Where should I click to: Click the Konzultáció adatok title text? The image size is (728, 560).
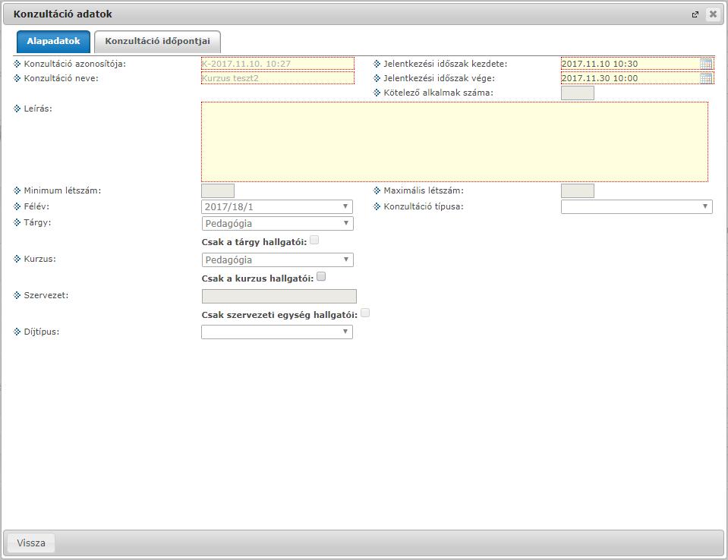click(63, 14)
